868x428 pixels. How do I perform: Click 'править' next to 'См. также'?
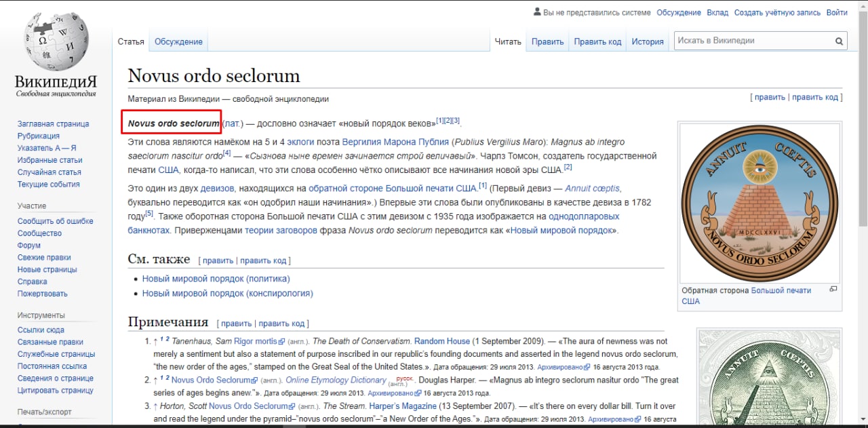(218, 260)
